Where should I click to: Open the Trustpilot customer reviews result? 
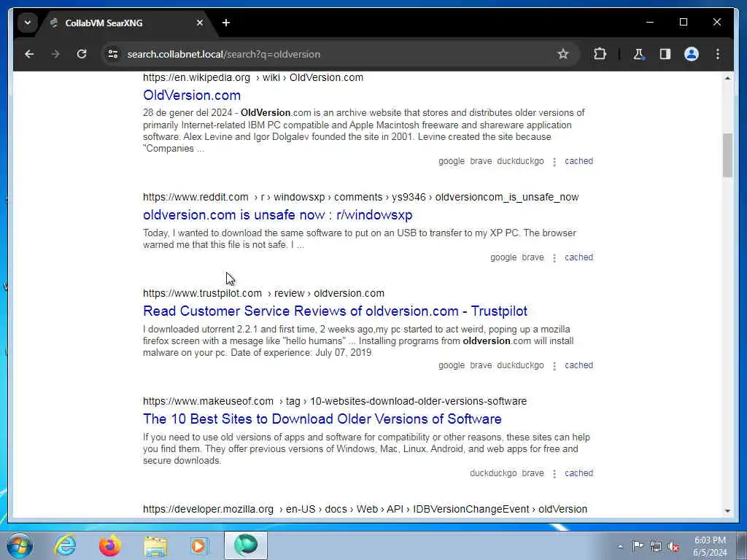coord(335,311)
